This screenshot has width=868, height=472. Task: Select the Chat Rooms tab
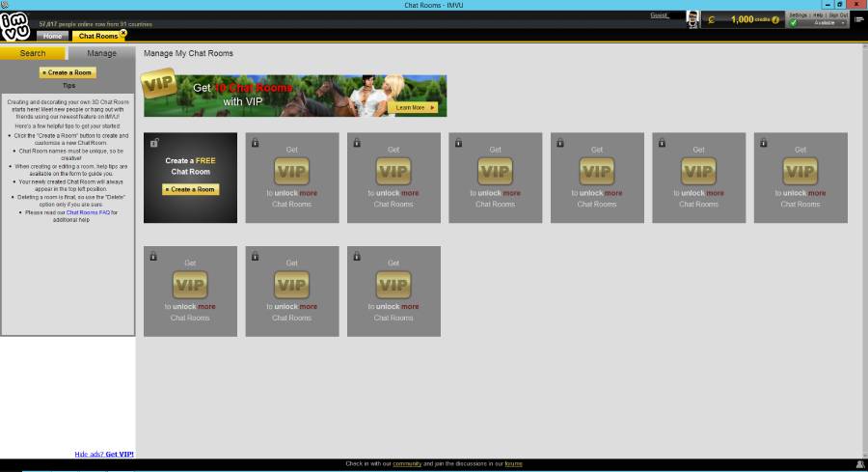98,36
